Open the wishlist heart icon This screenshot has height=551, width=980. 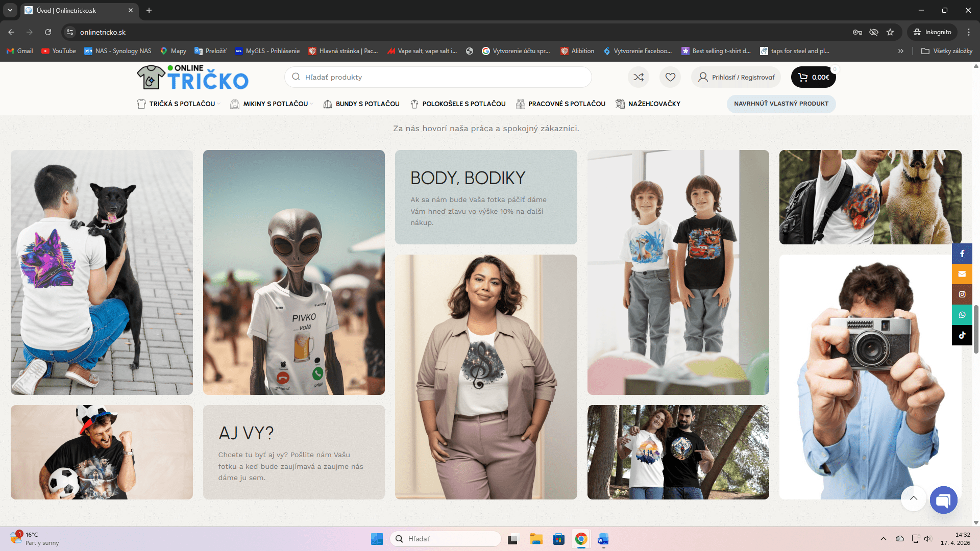[670, 77]
